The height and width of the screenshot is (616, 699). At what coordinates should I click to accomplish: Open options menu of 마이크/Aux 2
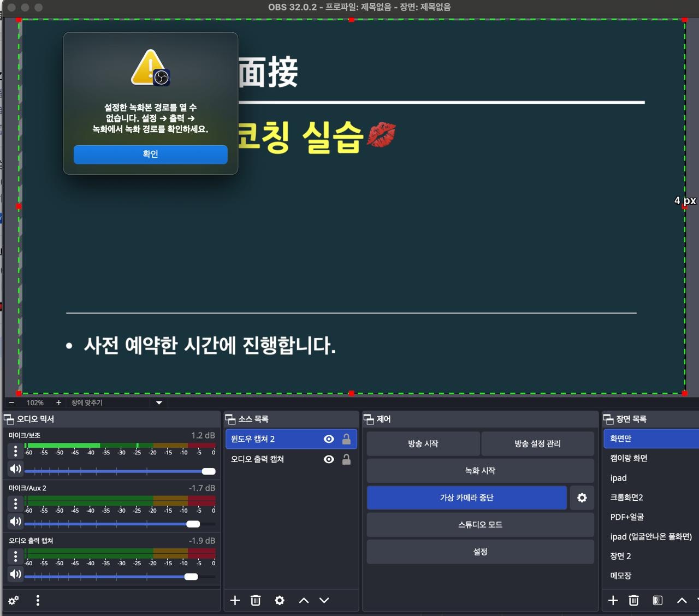click(15, 503)
